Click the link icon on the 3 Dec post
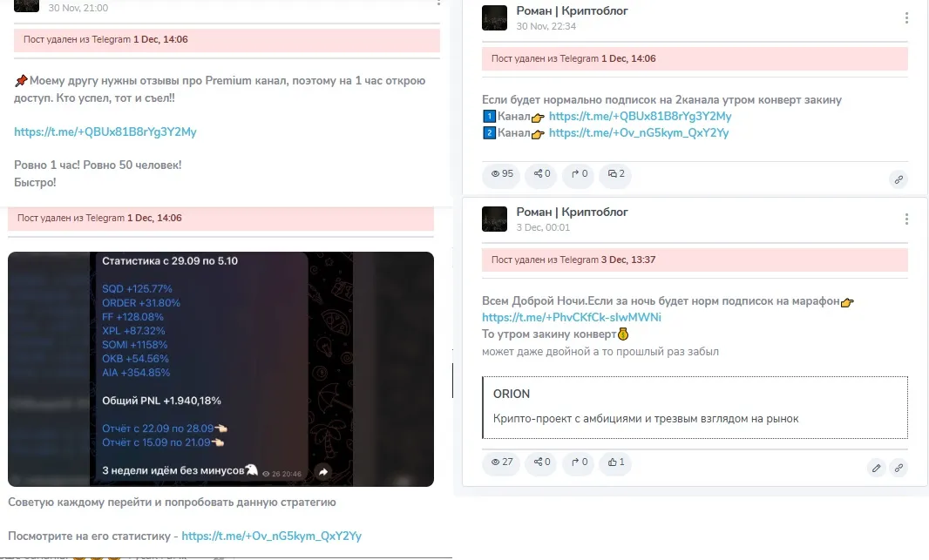 [898, 468]
